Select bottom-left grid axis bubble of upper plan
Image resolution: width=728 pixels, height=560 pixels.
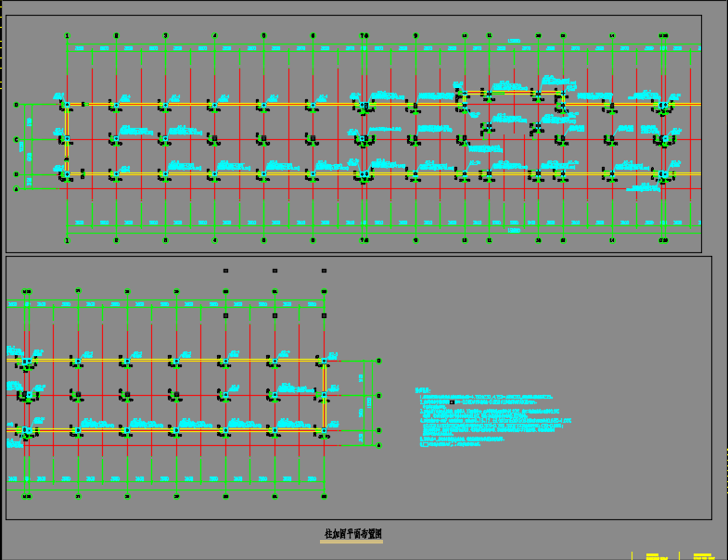(67, 240)
